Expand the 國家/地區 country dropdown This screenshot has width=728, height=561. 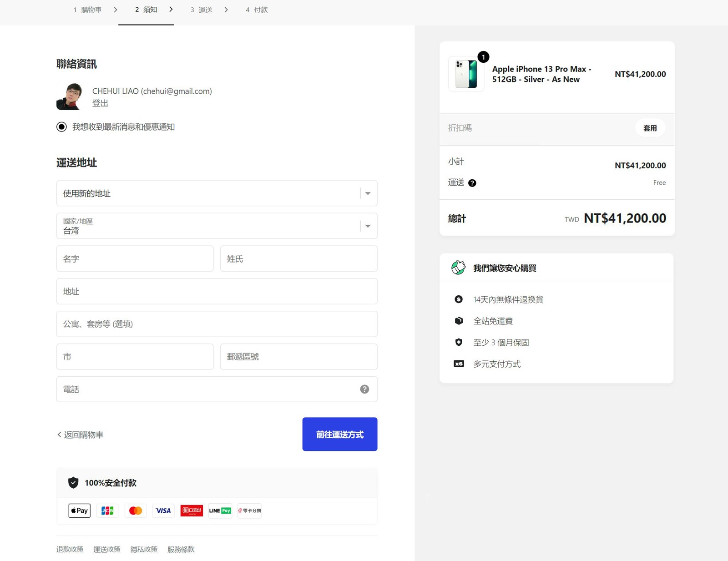[x=217, y=226]
